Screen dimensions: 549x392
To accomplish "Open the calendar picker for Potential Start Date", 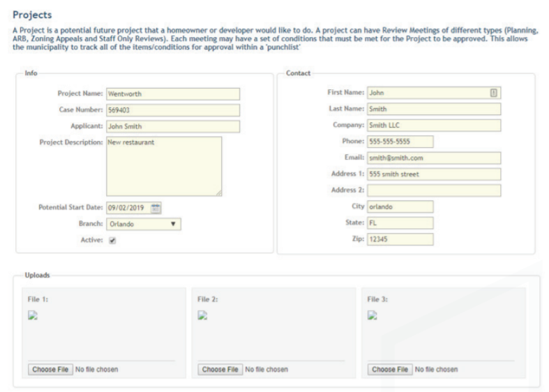I will tap(156, 208).
